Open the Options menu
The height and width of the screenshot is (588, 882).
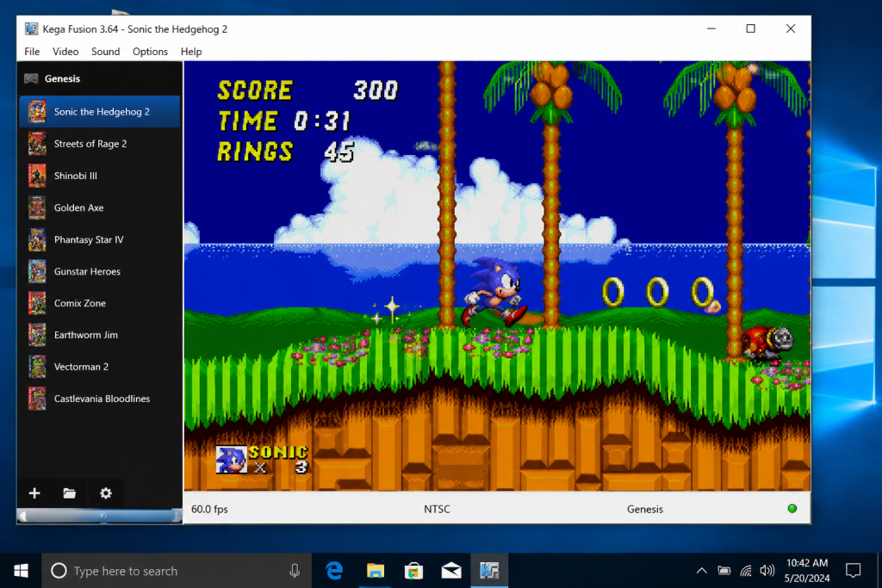click(x=150, y=51)
